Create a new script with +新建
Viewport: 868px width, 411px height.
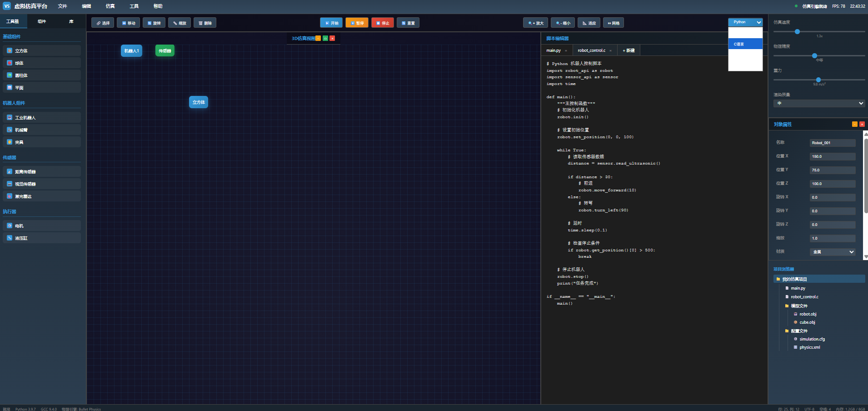point(629,50)
